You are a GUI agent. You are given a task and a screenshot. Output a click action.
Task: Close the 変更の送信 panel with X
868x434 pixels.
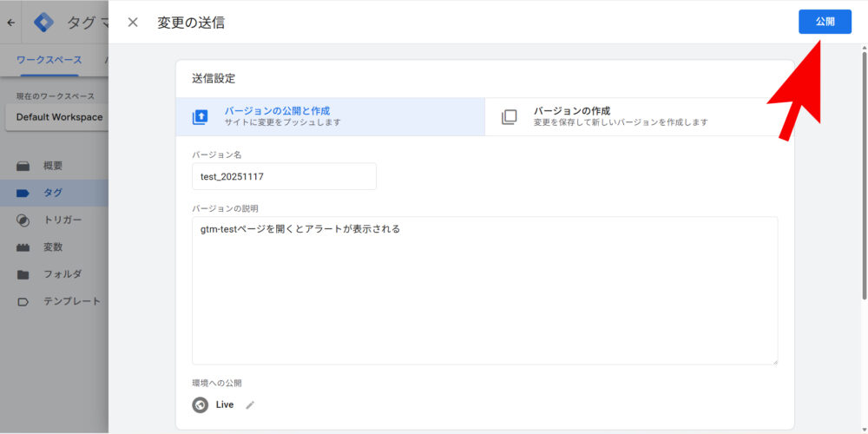click(x=133, y=23)
